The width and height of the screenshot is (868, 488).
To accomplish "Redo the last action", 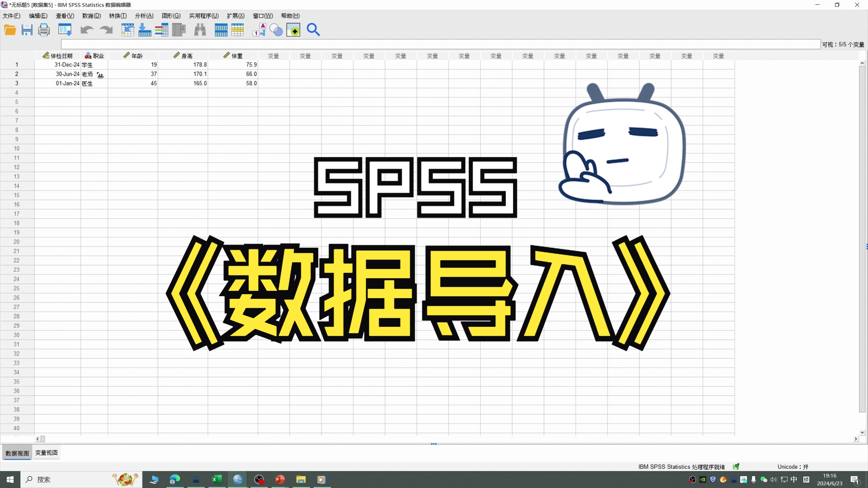I will (x=106, y=30).
